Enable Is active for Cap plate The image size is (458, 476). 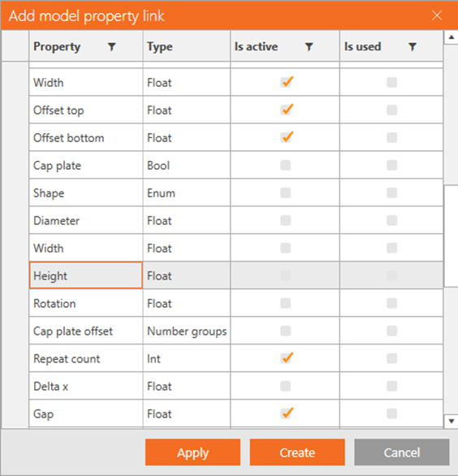point(285,165)
